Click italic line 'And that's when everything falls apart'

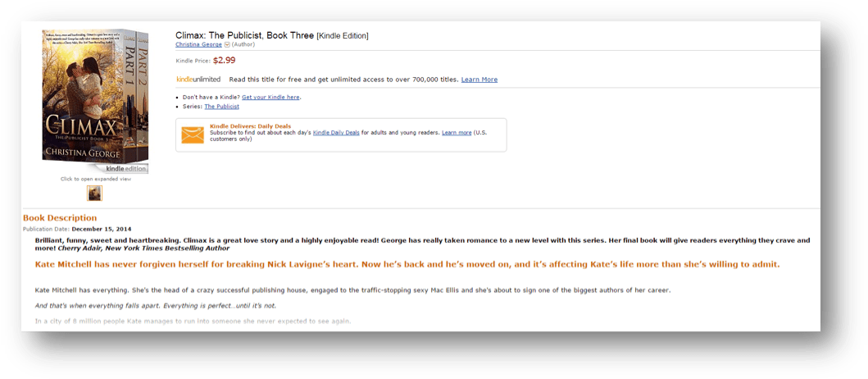click(x=156, y=305)
